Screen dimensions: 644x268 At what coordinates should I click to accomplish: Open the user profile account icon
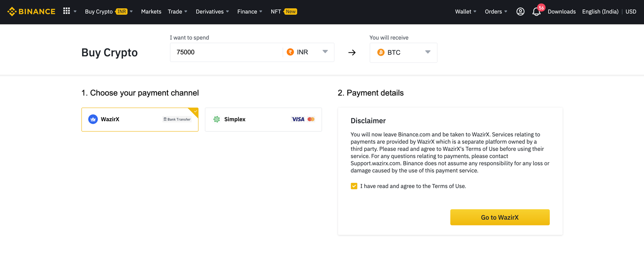pos(520,12)
